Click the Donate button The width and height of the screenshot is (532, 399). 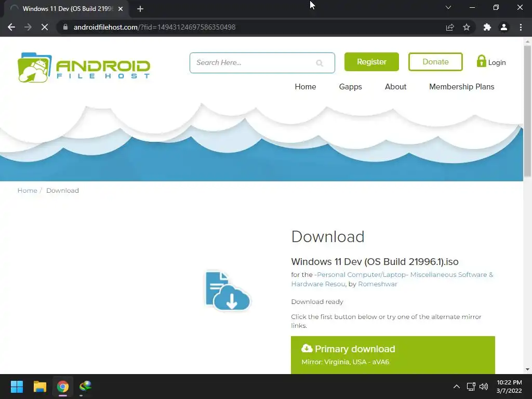[435, 62]
